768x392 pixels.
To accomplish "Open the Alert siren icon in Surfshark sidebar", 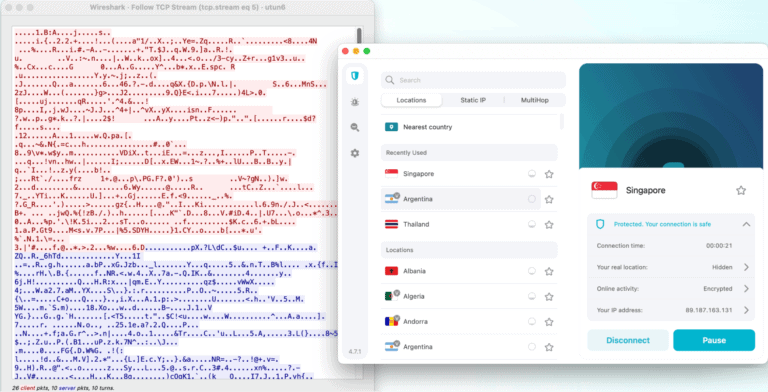I will click(355, 102).
